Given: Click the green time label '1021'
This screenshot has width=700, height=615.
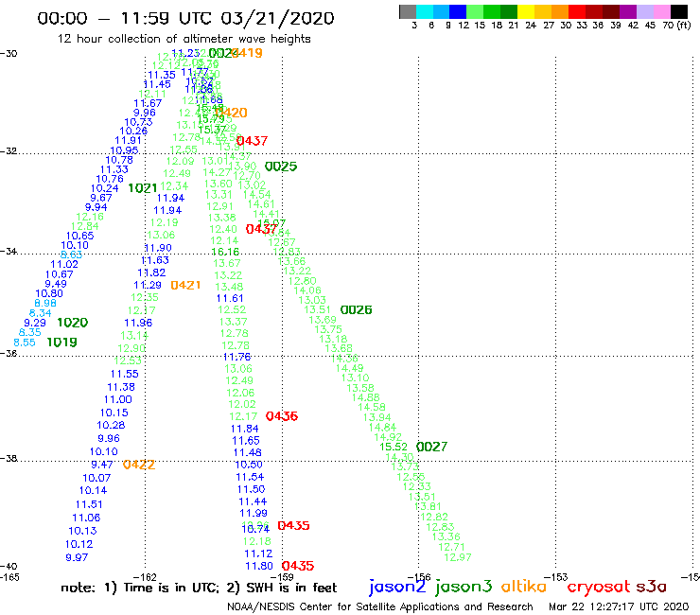Looking at the screenshot, I should [143, 188].
